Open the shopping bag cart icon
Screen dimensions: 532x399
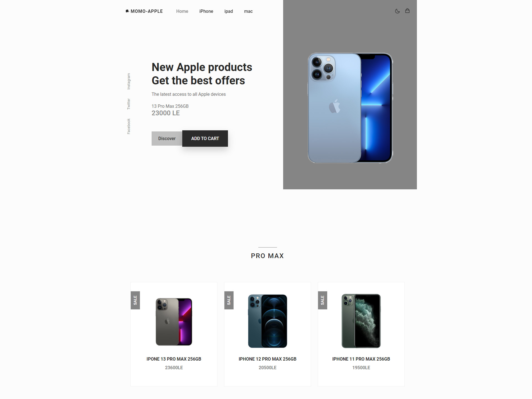407,11
